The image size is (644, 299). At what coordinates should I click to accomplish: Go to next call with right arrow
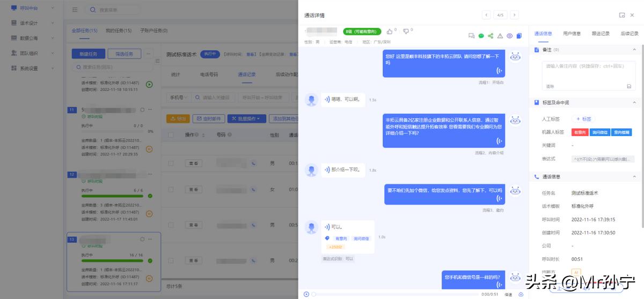pyautogui.click(x=515, y=15)
